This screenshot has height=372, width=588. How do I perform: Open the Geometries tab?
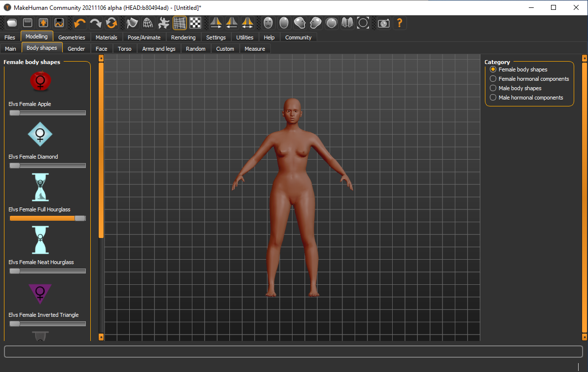[x=72, y=37]
